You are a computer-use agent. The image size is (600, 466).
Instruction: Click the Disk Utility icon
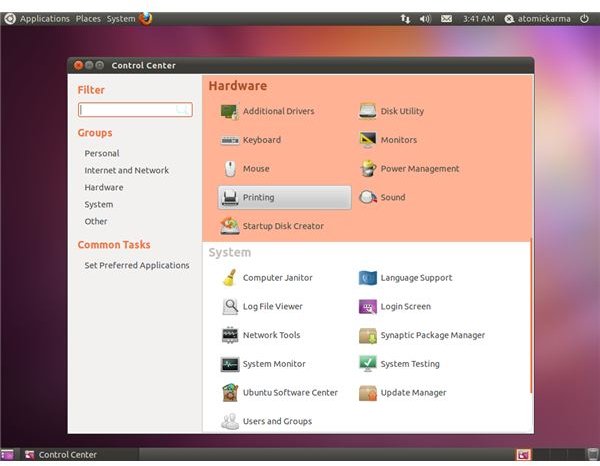point(368,111)
